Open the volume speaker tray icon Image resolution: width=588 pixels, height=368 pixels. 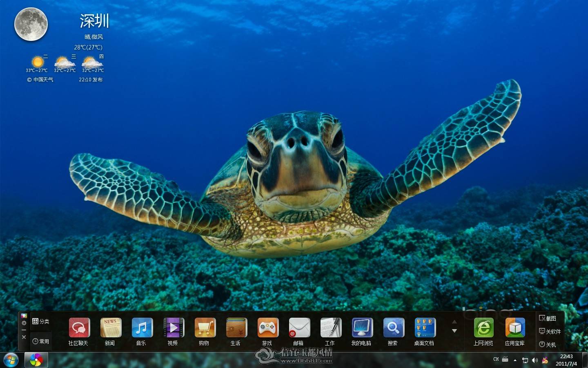click(535, 360)
